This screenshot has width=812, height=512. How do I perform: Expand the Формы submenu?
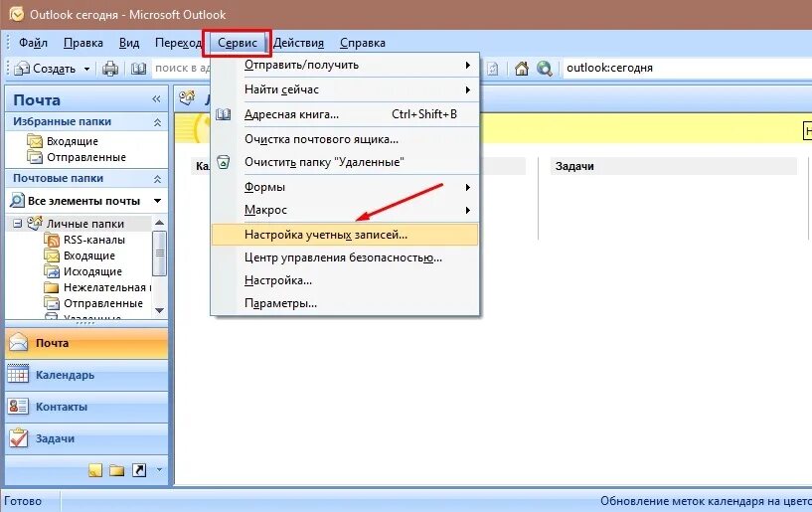[x=468, y=187]
